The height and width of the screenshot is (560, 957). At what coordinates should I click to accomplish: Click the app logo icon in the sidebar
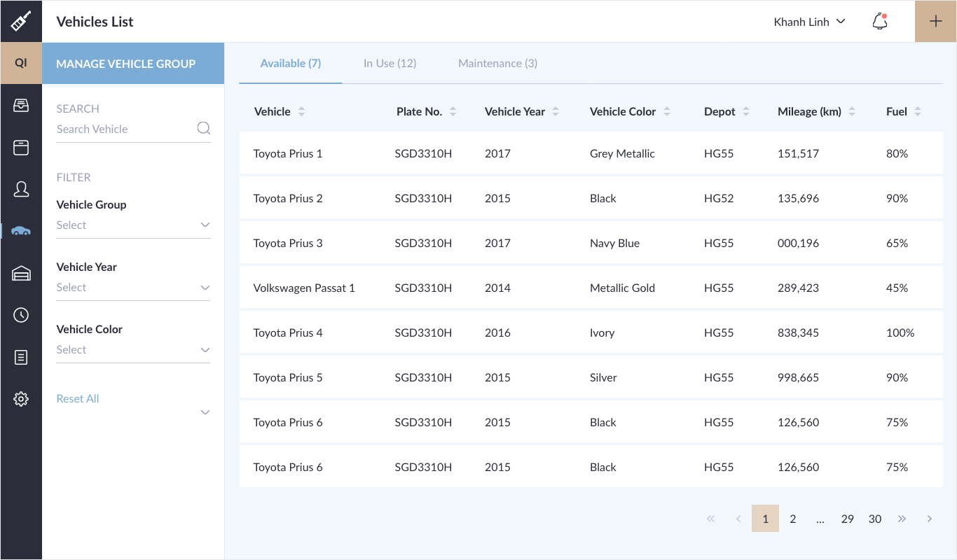[x=21, y=21]
